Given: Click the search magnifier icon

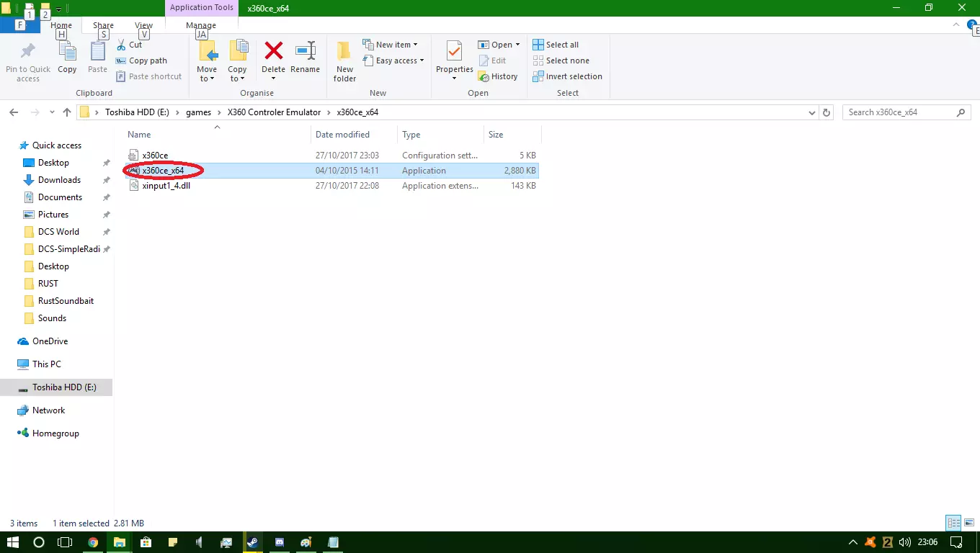Looking at the screenshot, I should click(961, 112).
